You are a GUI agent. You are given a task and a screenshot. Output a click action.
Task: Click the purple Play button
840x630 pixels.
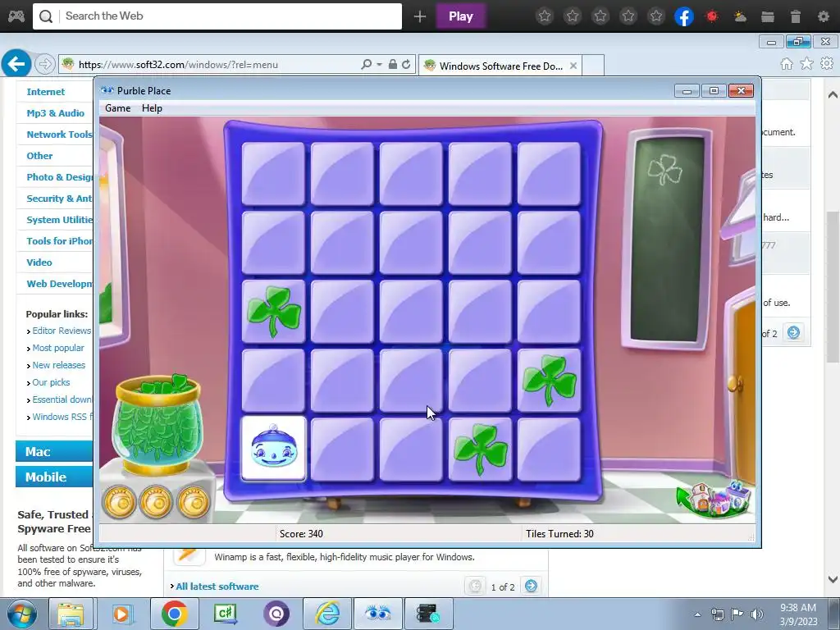461,16
